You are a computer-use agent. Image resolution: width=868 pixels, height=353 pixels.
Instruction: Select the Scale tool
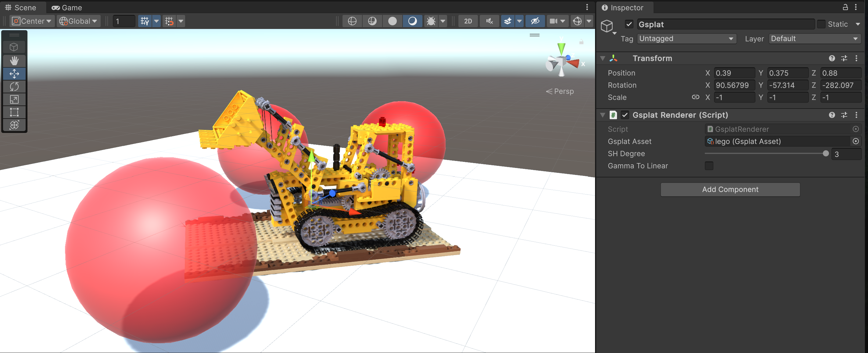[14, 99]
